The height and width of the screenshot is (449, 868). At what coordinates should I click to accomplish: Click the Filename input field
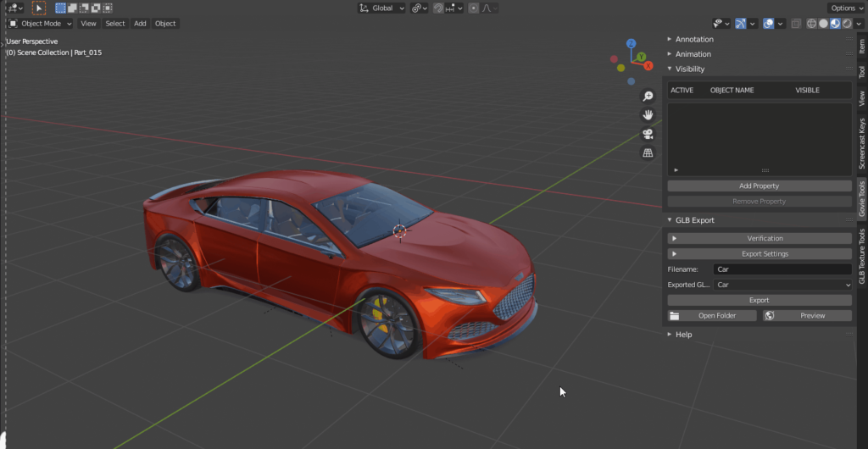pyautogui.click(x=782, y=269)
